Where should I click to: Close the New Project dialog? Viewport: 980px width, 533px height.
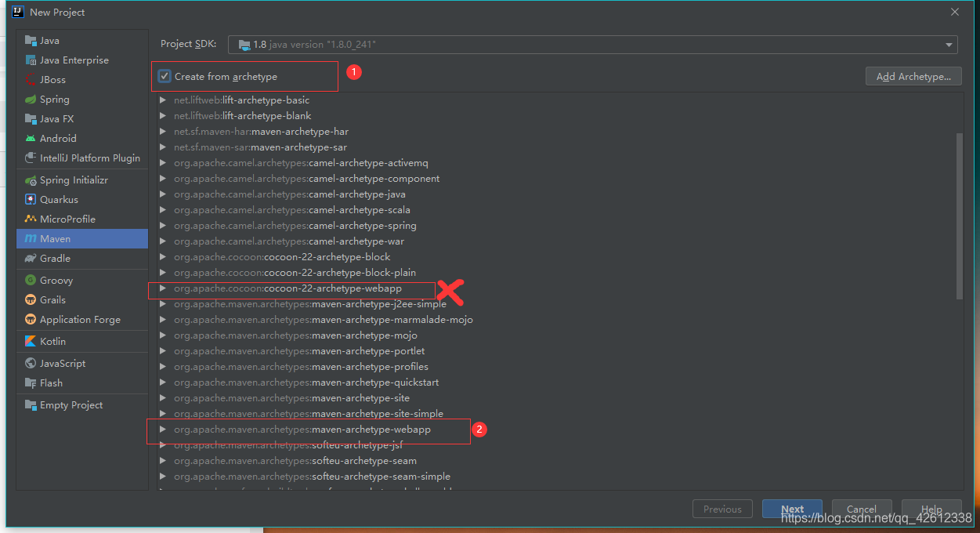click(x=955, y=12)
